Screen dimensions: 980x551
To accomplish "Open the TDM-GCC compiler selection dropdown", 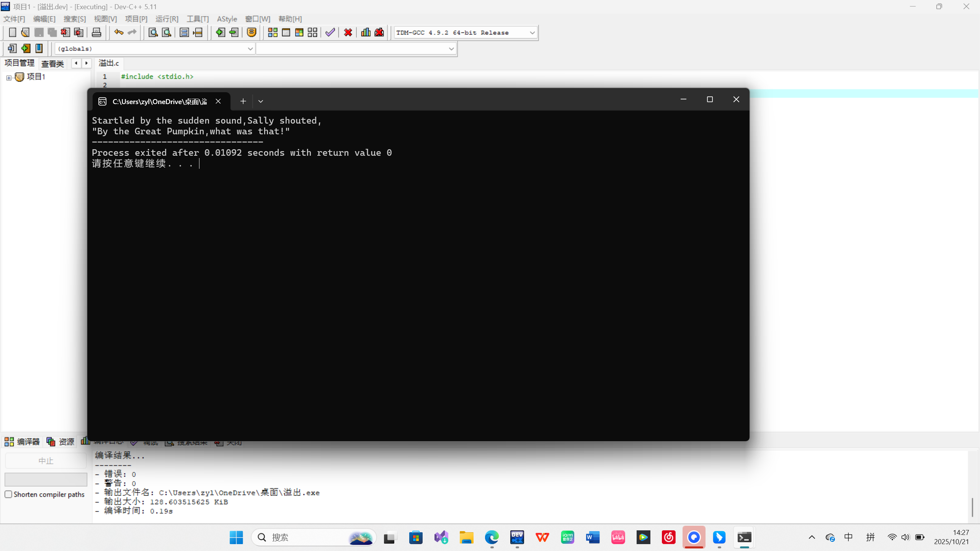I will click(x=532, y=33).
